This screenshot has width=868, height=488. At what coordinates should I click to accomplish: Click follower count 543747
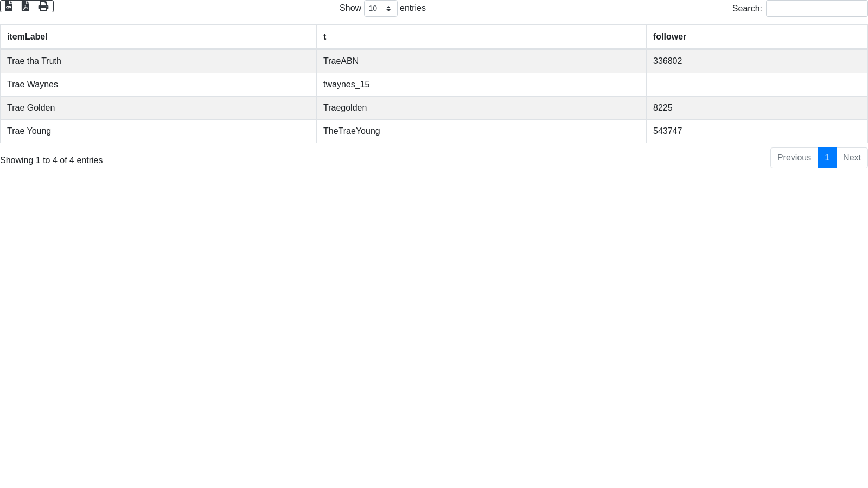click(x=667, y=131)
